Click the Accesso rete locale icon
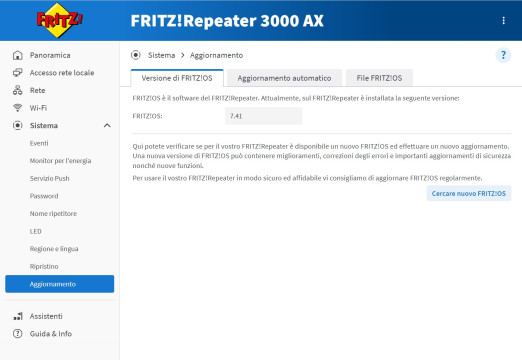The image size is (522, 360). click(x=17, y=73)
